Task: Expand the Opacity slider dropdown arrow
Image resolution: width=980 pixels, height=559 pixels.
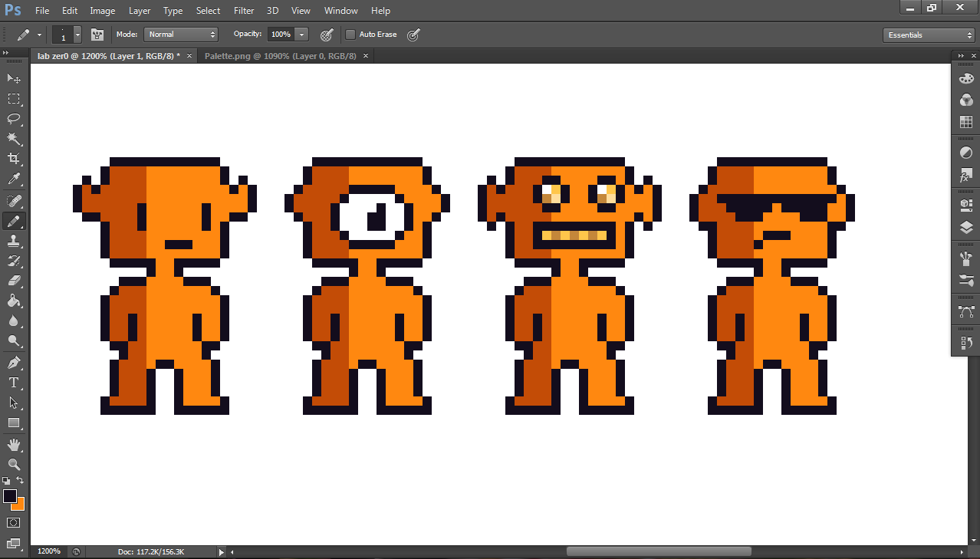Action: click(x=301, y=35)
